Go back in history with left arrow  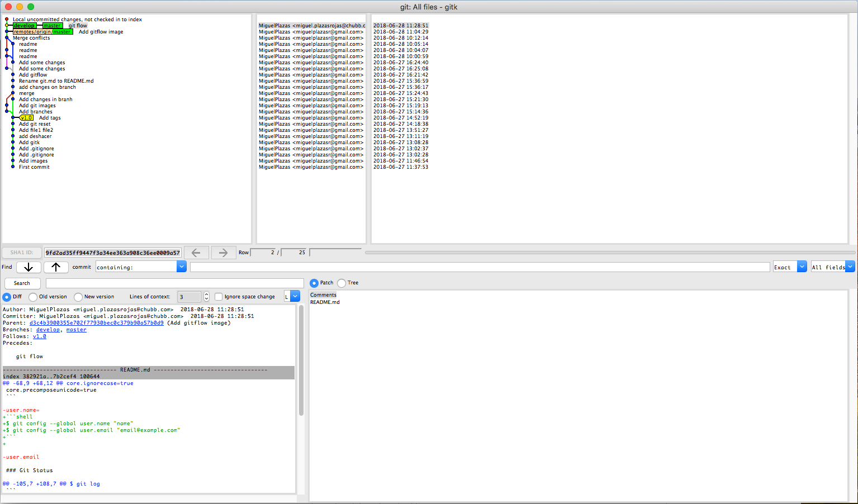(196, 253)
